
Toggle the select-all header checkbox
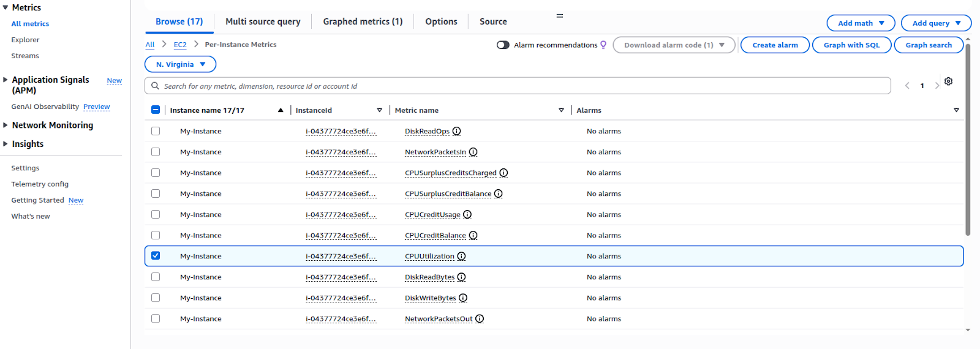[156, 110]
